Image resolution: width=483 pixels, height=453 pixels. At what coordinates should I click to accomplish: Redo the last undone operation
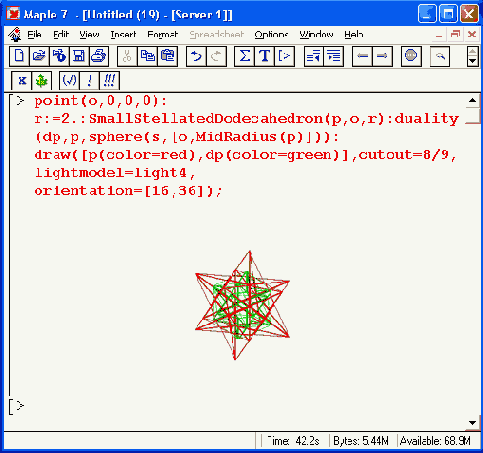point(216,56)
